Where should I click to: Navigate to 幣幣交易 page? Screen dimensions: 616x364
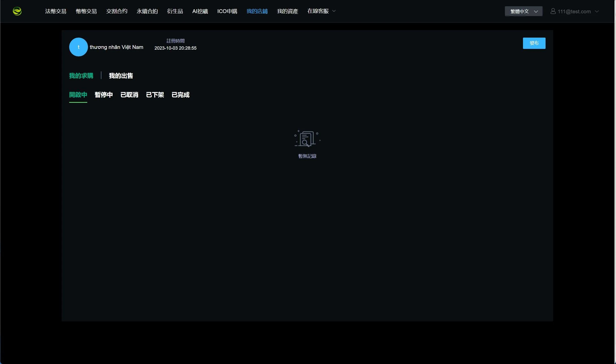pos(86,11)
